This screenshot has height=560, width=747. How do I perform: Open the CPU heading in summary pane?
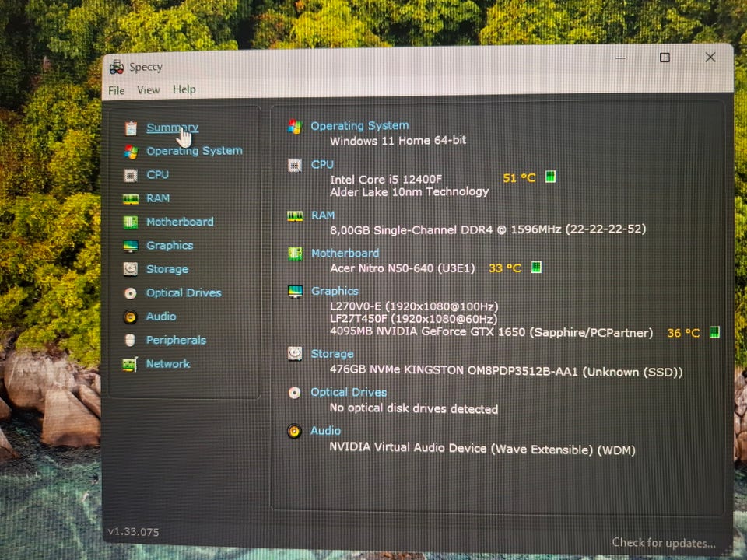[x=322, y=164]
